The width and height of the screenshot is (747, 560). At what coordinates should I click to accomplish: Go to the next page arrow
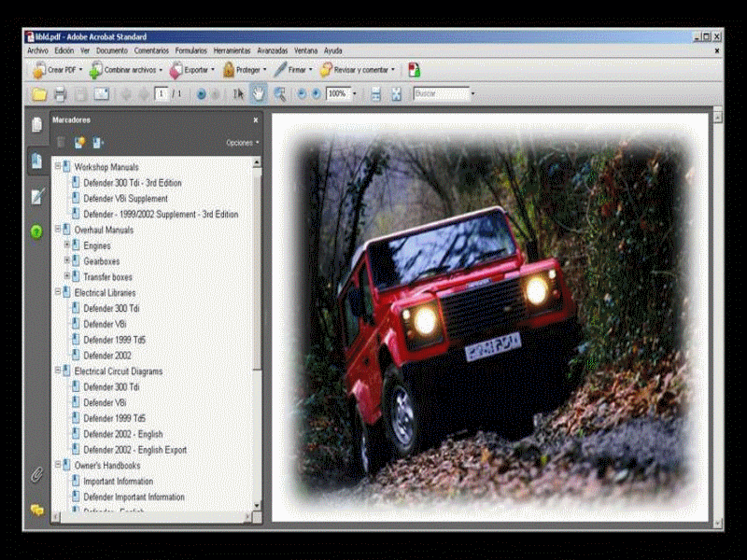(x=144, y=94)
